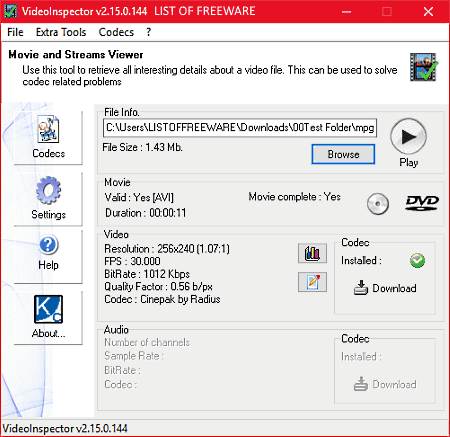Click the DVD logo icon

[422, 203]
